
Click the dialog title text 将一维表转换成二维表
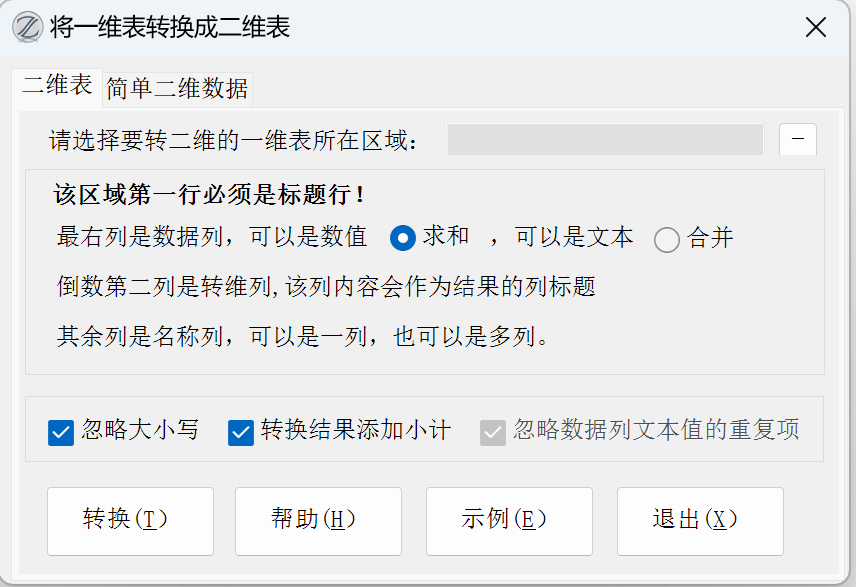click(x=170, y=28)
